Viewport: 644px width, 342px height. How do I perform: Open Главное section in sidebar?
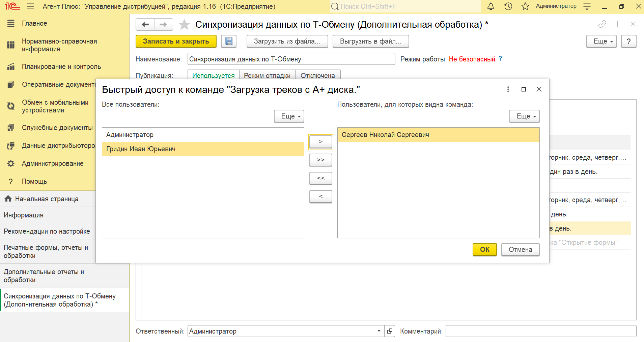34,23
